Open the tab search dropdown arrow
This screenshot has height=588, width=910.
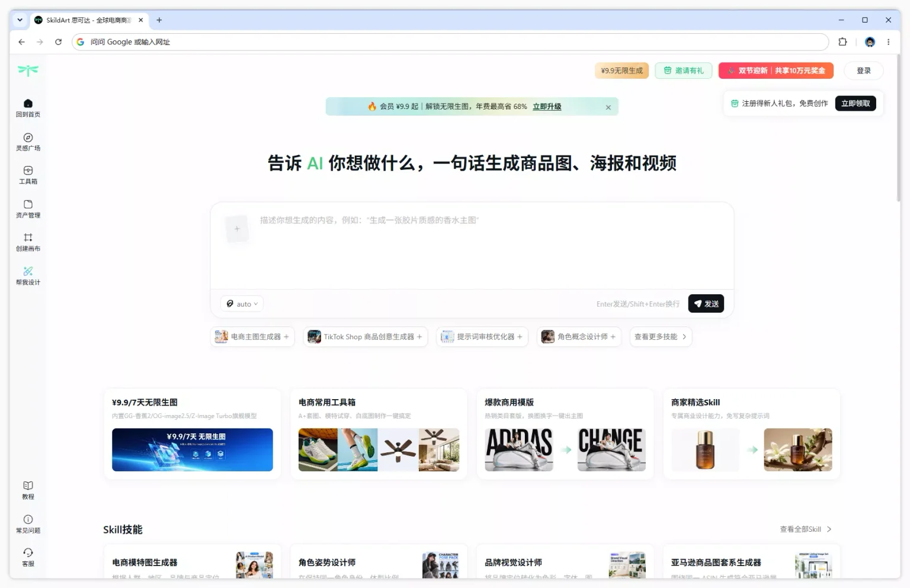click(x=20, y=20)
